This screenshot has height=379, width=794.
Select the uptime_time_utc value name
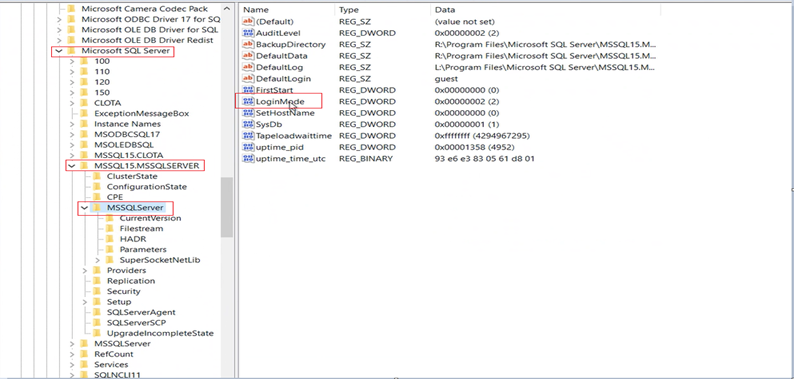[291, 159]
